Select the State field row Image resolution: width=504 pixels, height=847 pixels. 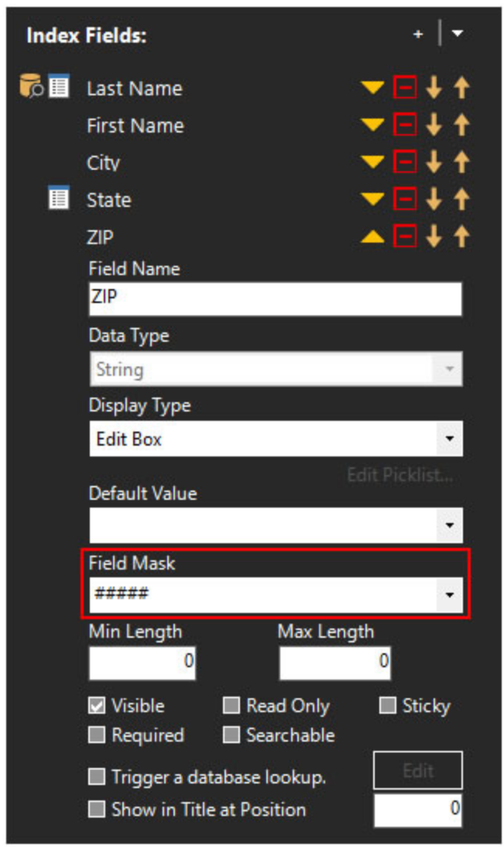[109, 200]
